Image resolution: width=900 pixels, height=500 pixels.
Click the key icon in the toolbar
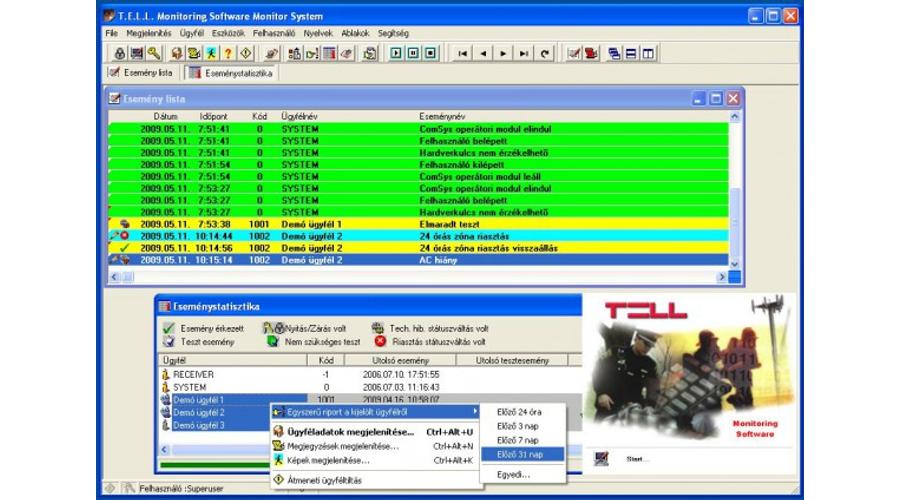(153, 53)
